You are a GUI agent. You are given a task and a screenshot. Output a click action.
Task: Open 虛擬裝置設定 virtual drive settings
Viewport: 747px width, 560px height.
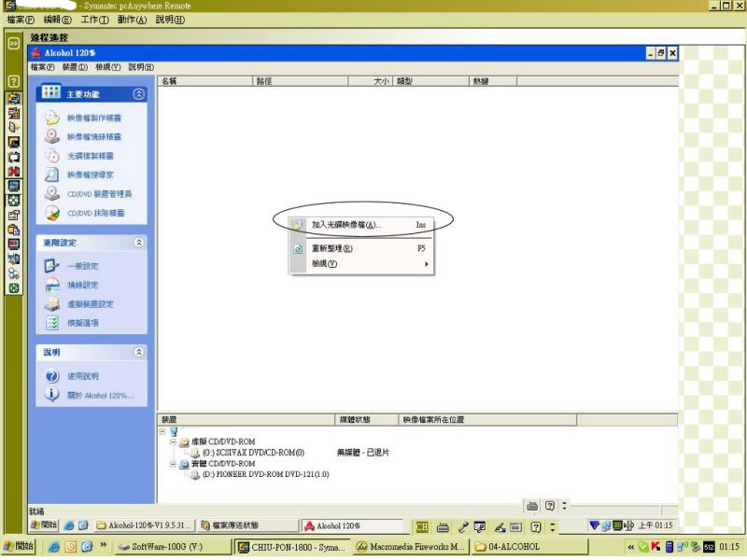90,304
